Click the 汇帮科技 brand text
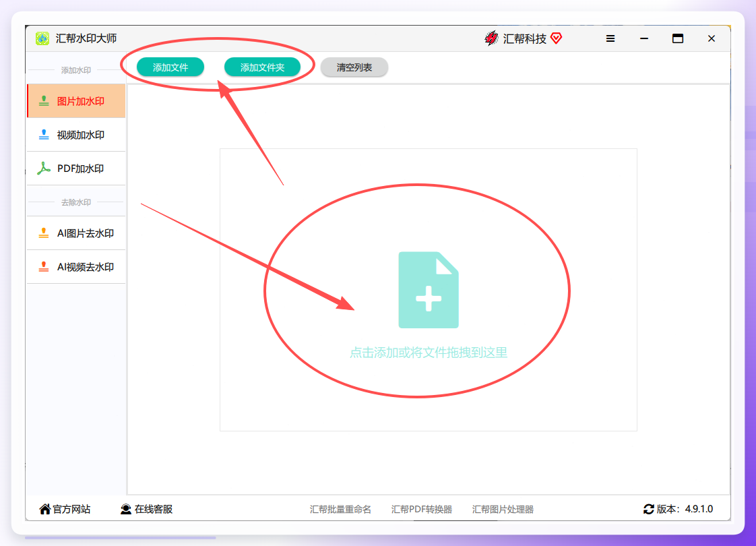 click(x=525, y=38)
